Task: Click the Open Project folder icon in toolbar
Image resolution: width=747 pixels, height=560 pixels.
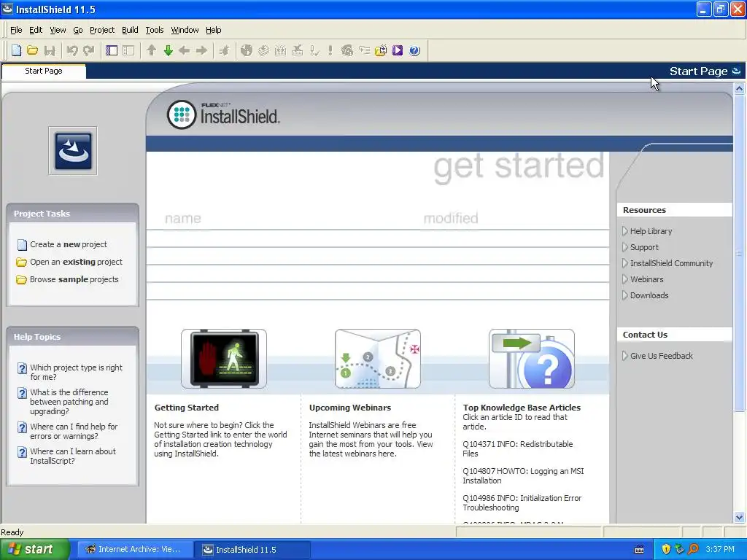Action: 32,50
